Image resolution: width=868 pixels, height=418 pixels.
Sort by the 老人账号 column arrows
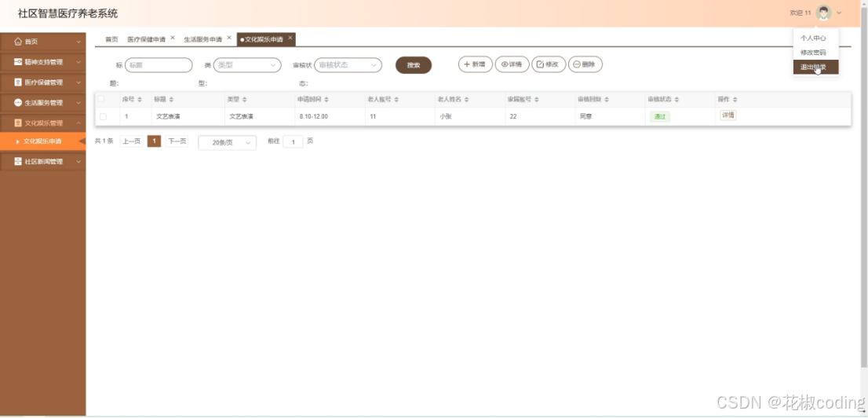pos(396,99)
